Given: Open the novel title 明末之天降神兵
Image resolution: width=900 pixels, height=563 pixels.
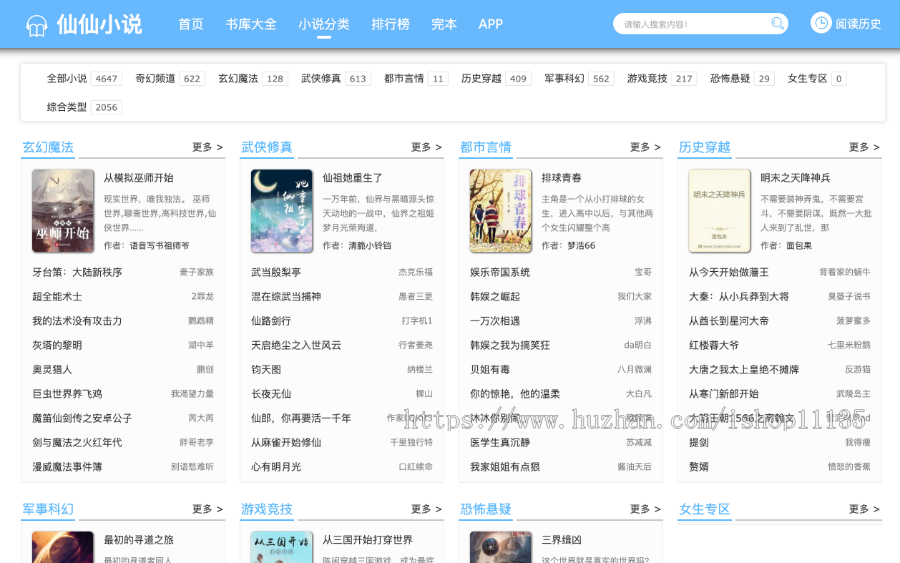Looking at the screenshot, I should point(795,178).
